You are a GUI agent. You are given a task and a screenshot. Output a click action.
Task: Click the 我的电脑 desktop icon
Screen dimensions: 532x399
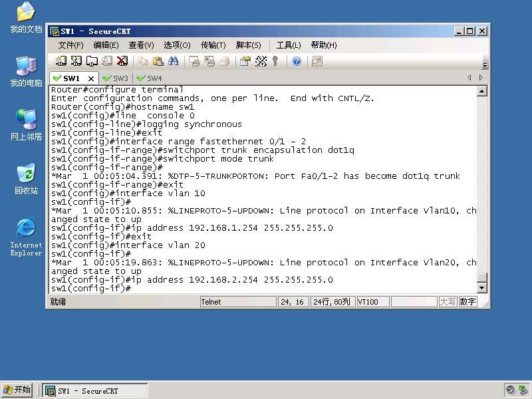click(x=26, y=71)
